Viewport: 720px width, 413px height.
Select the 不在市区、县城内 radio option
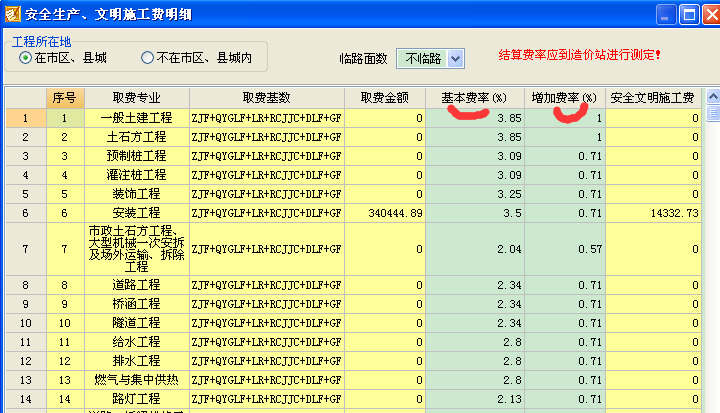coord(148,58)
